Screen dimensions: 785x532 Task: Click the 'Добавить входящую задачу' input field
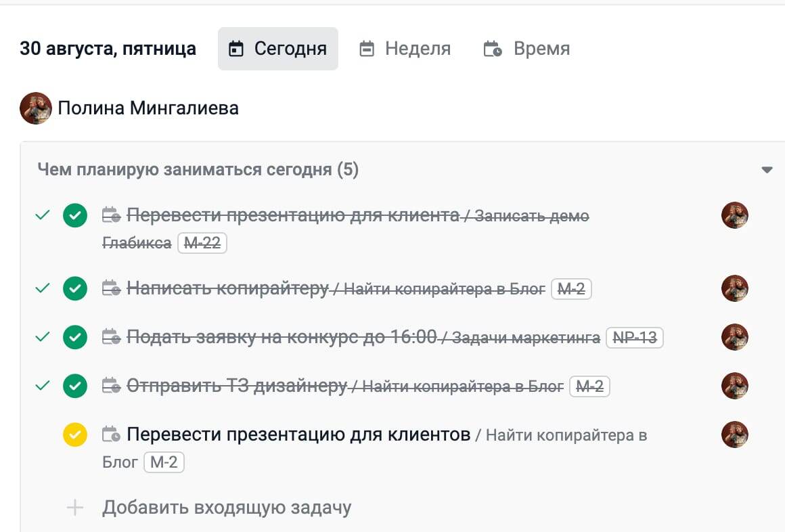[227, 508]
